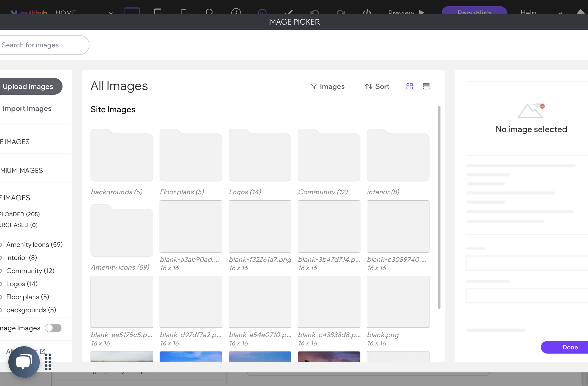Open the external link icon in sidebar

pos(43,351)
